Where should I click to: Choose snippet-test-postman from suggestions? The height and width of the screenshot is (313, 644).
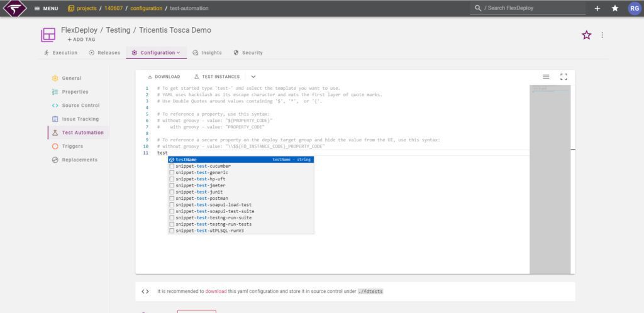(x=241, y=199)
